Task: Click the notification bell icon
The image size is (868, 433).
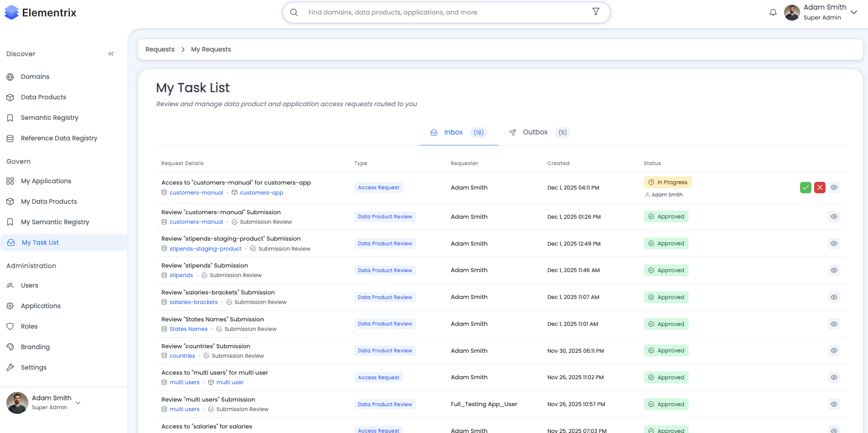Action: tap(773, 13)
